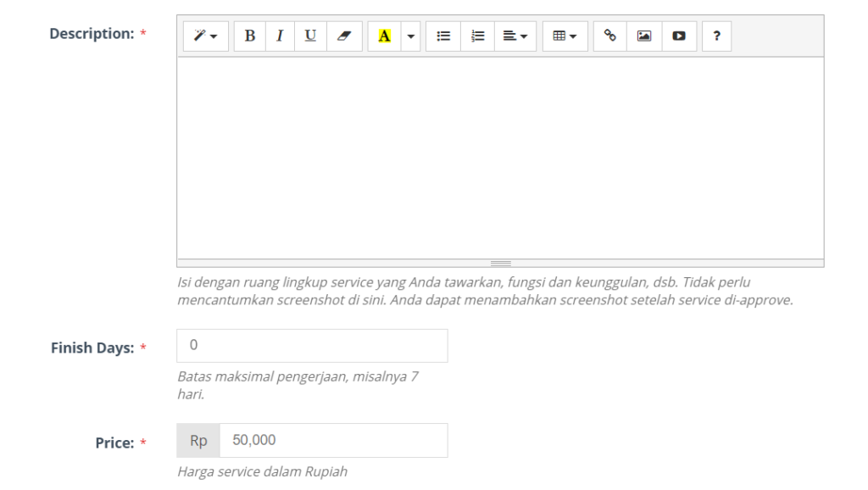This screenshot has width=868, height=490.
Task: Focus the Finish Days input field
Action: click(x=312, y=346)
